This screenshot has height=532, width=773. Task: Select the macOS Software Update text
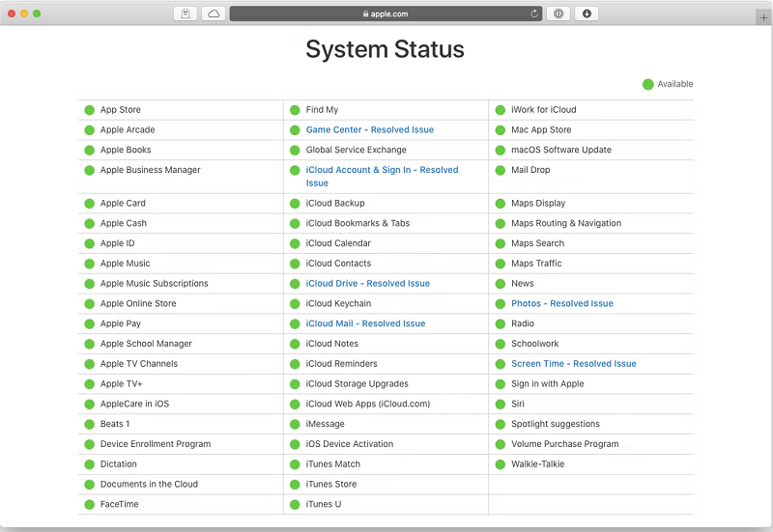tap(561, 150)
